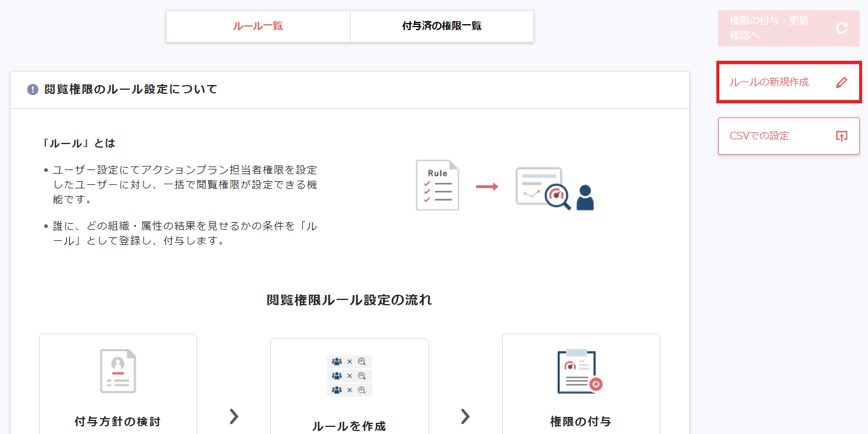
Task: Go to 権限の付与・更新確認へ button
Action: coord(779,28)
